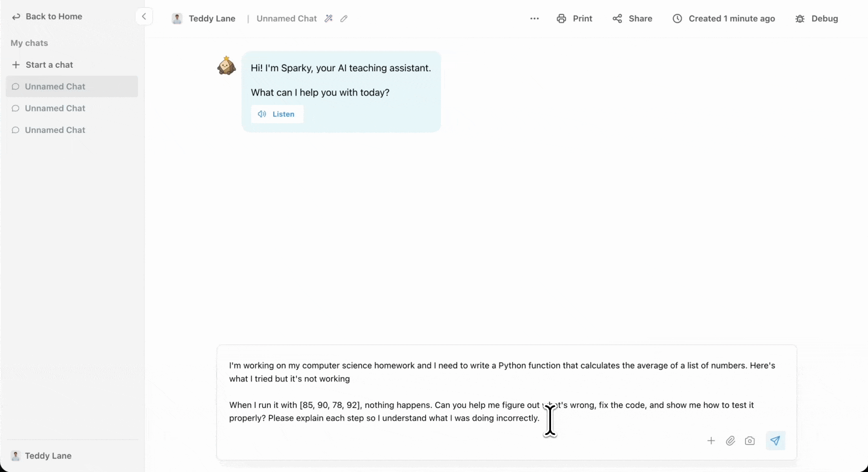Click the Teddy Lane avatar in header
This screenshot has height=472, width=868.
click(x=177, y=18)
